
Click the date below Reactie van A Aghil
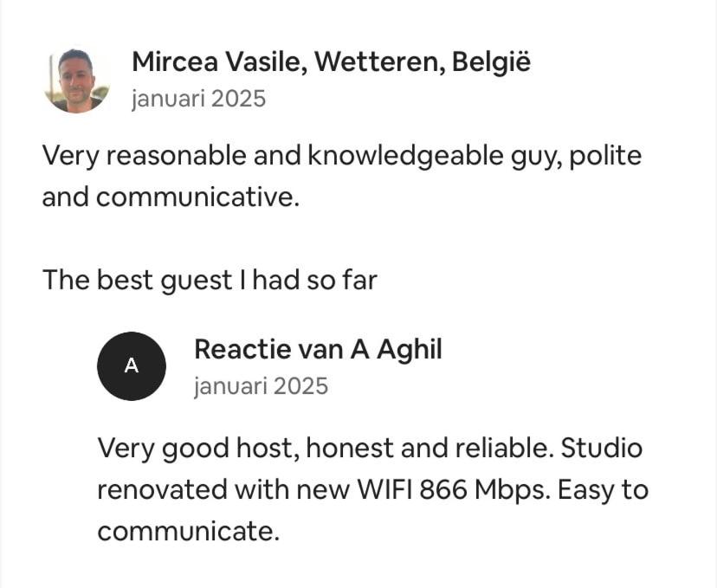(x=262, y=386)
